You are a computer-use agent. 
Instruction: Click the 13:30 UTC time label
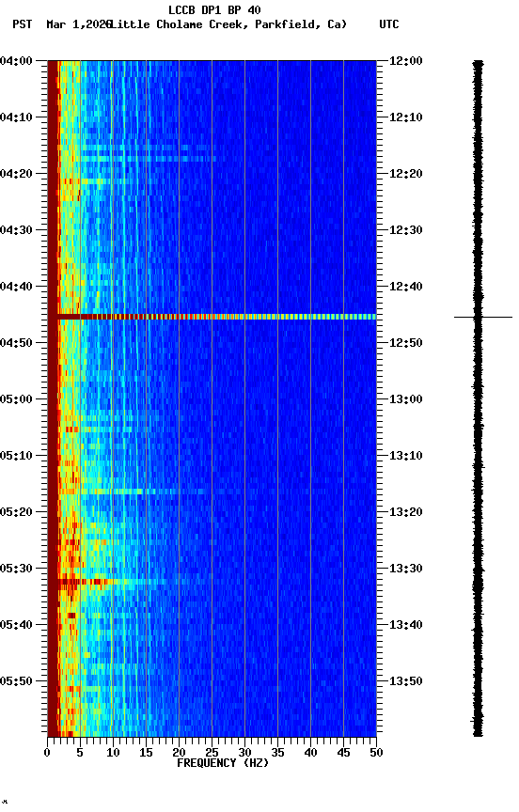[x=406, y=569]
